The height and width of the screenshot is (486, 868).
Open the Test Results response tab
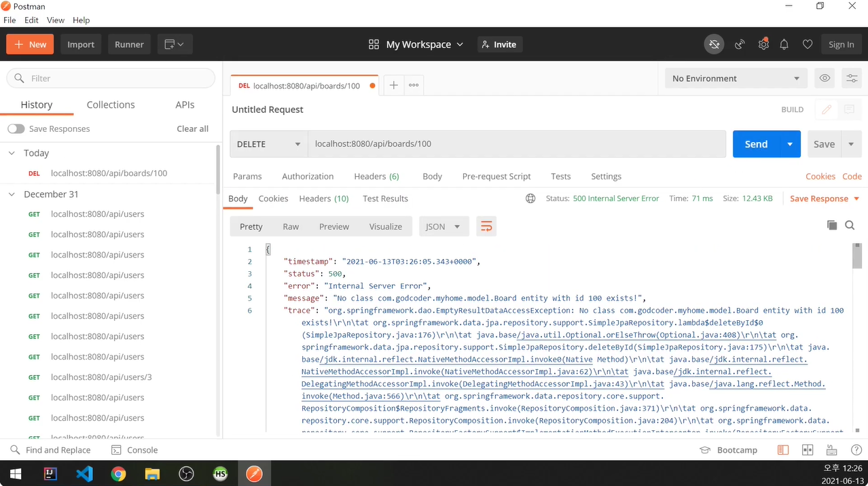tap(385, 198)
